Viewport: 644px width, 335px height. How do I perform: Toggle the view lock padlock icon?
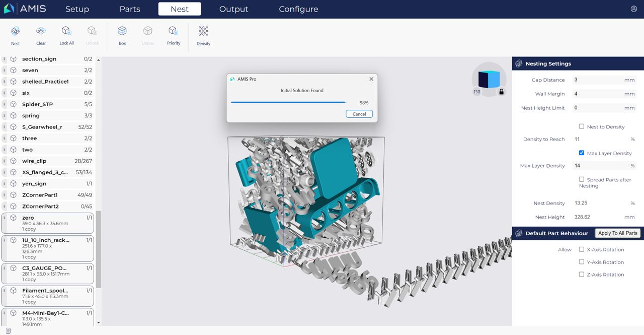(501, 92)
